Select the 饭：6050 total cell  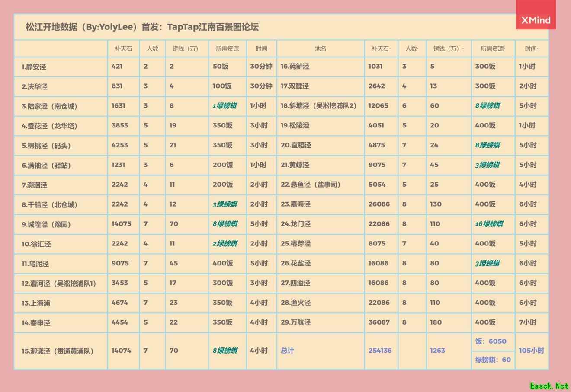[x=491, y=341]
